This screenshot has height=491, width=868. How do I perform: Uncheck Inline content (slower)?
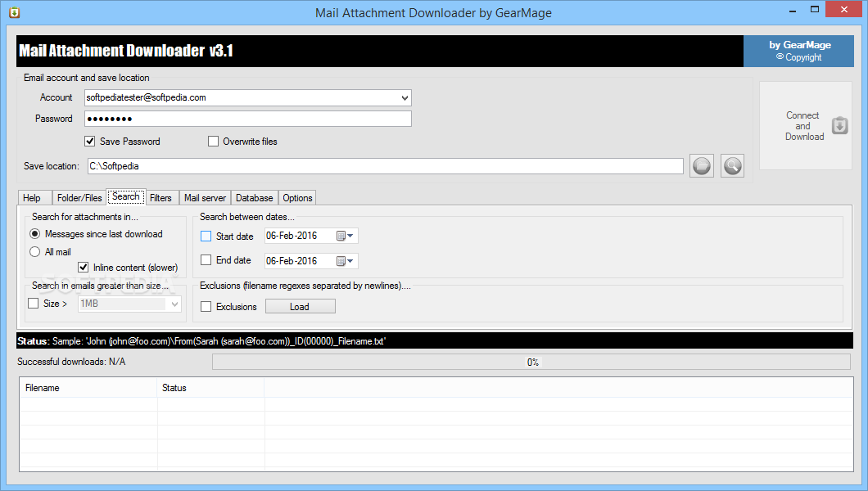(x=83, y=268)
